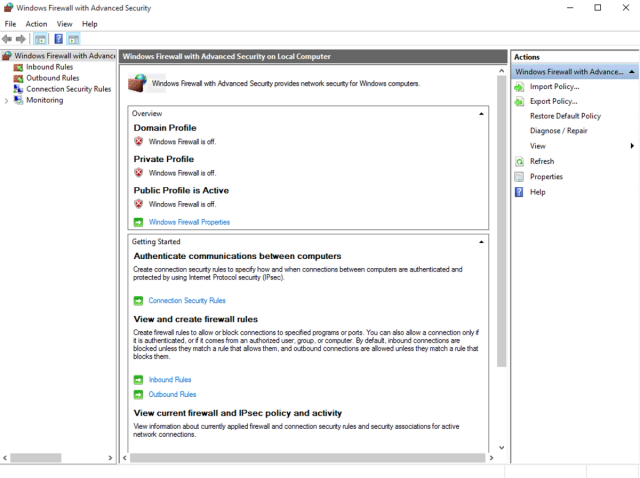This screenshot has height=478, width=640.
Task: Toggle the show/hide action pane toolbar icon
Action: 73,39
